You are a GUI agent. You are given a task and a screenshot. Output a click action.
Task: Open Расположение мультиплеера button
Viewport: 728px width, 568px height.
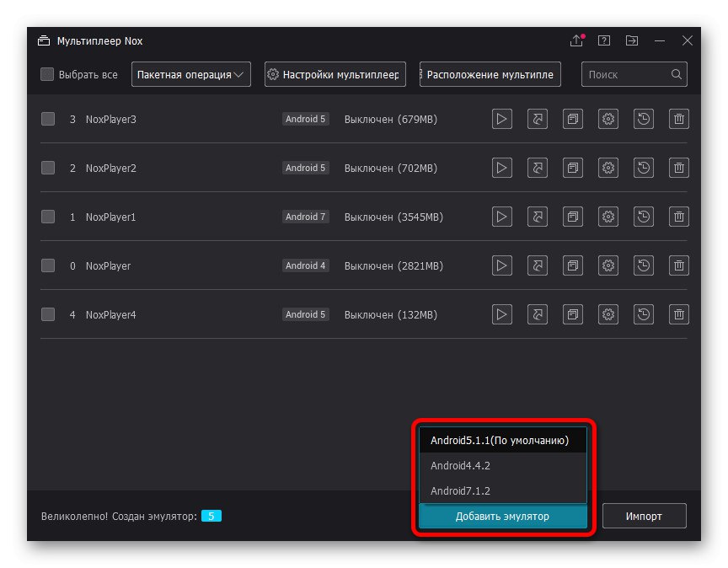tap(490, 74)
